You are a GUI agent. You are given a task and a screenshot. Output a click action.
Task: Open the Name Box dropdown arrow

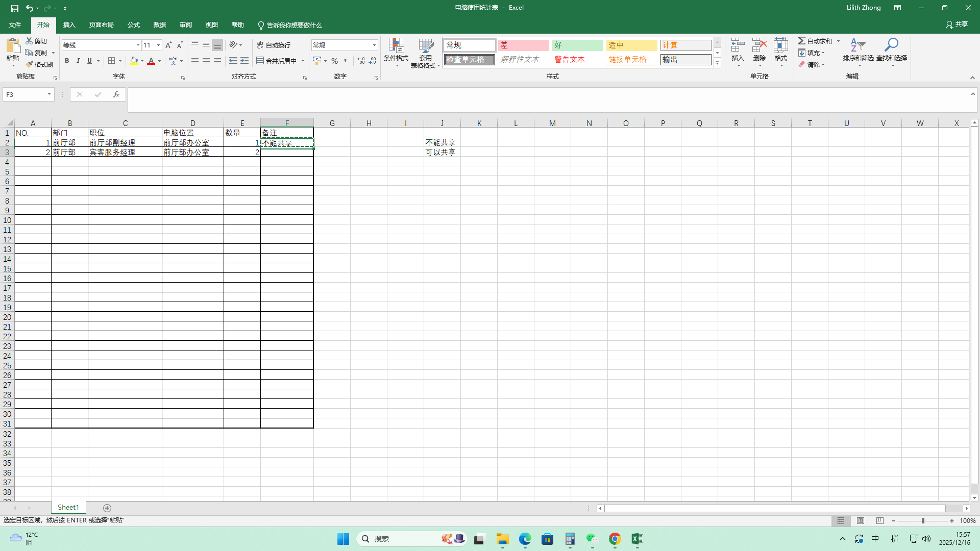click(49, 94)
